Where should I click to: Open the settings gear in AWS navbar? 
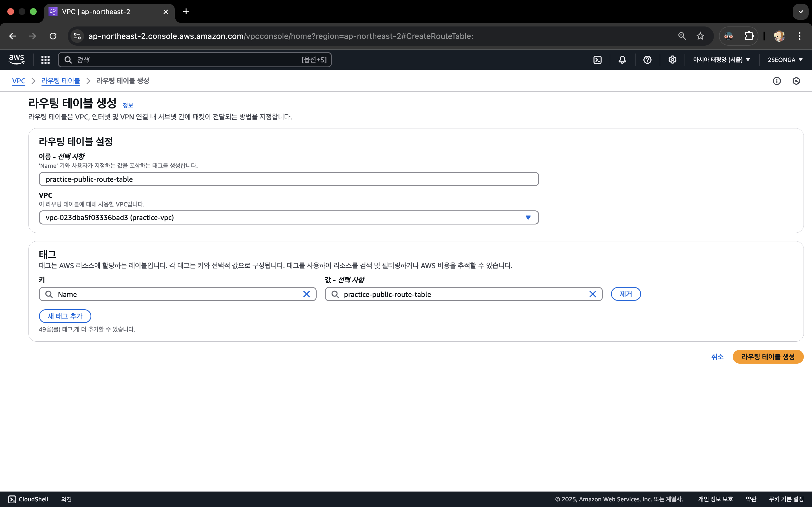(x=672, y=60)
